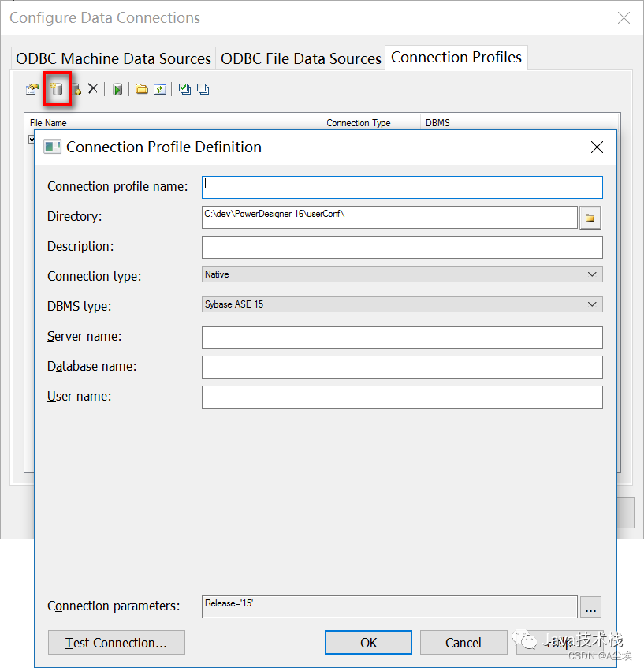Click the Server name input field
The width and height of the screenshot is (644, 668).
(402, 338)
